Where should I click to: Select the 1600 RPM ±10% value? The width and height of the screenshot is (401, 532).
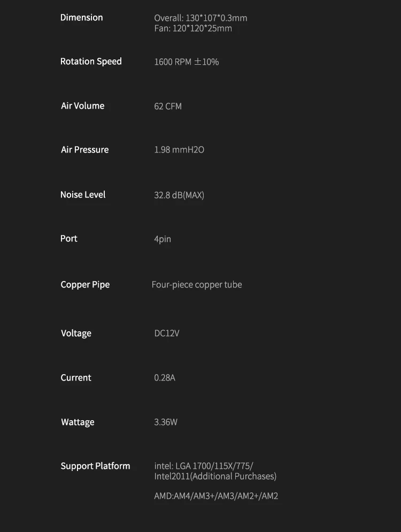pos(187,62)
